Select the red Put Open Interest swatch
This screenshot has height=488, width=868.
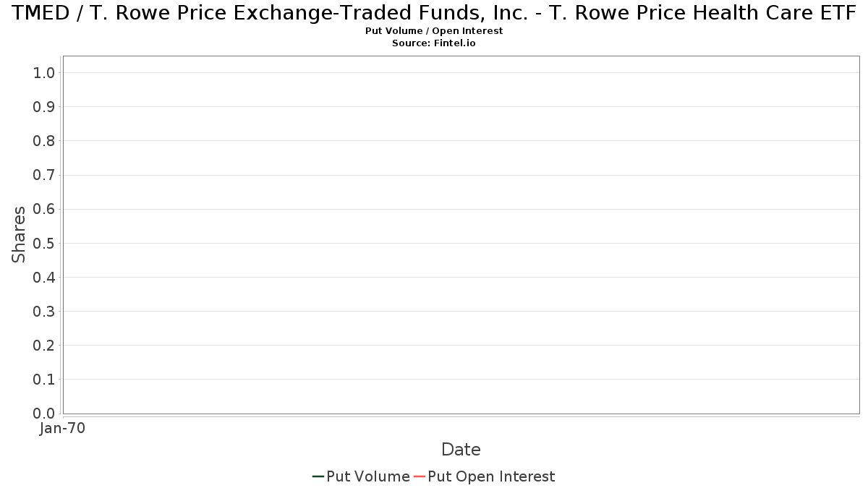tap(419, 476)
